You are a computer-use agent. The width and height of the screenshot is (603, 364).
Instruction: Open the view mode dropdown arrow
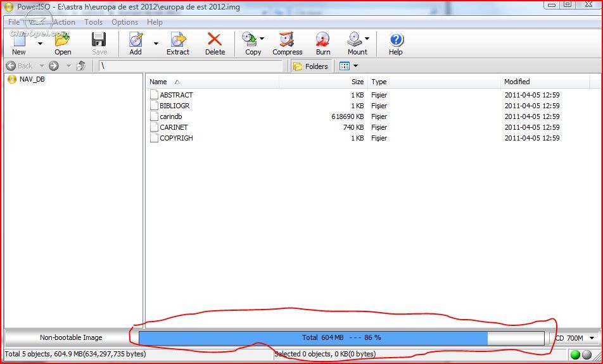[x=355, y=66]
